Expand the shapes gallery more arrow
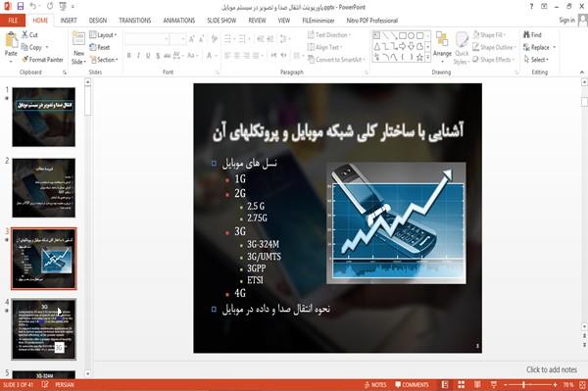This screenshot has height=391, width=588. [x=428, y=58]
